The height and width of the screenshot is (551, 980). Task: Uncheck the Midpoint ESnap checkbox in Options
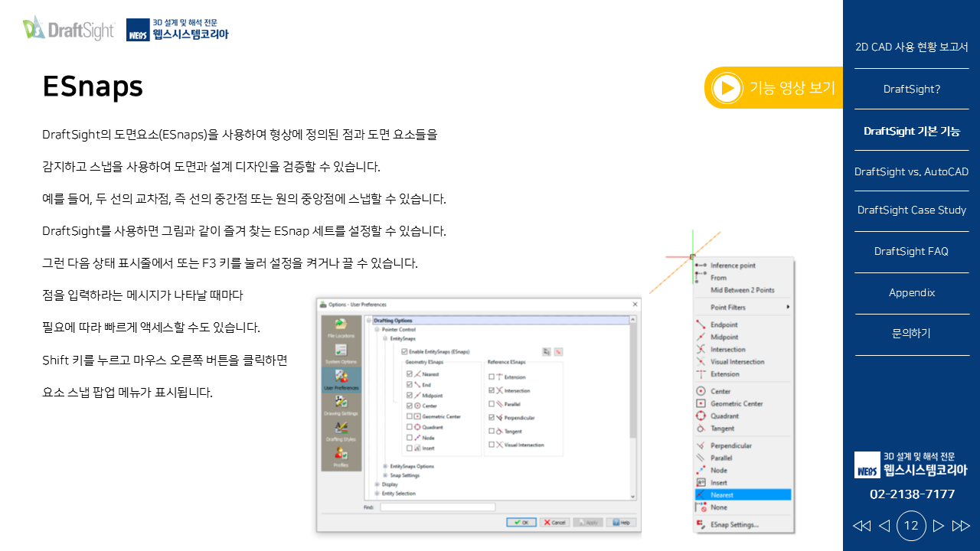[x=410, y=395]
